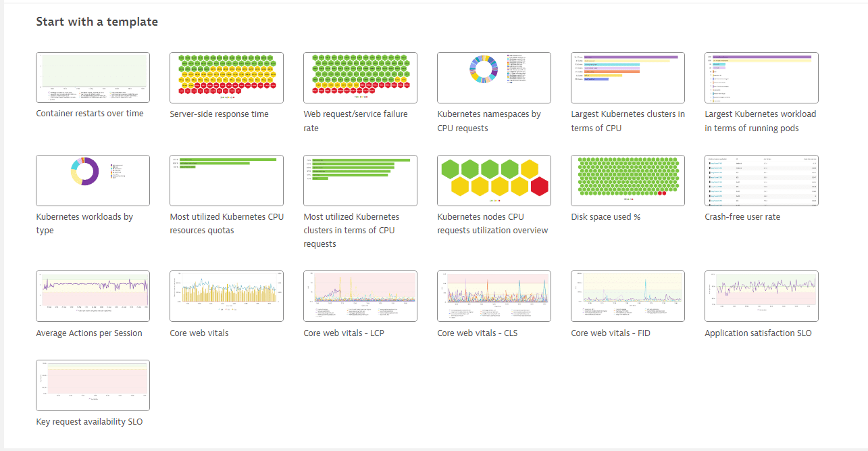
Task: Open the Core web vitals - LCP template
Action: pyautogui.click(x=360, y=296)
